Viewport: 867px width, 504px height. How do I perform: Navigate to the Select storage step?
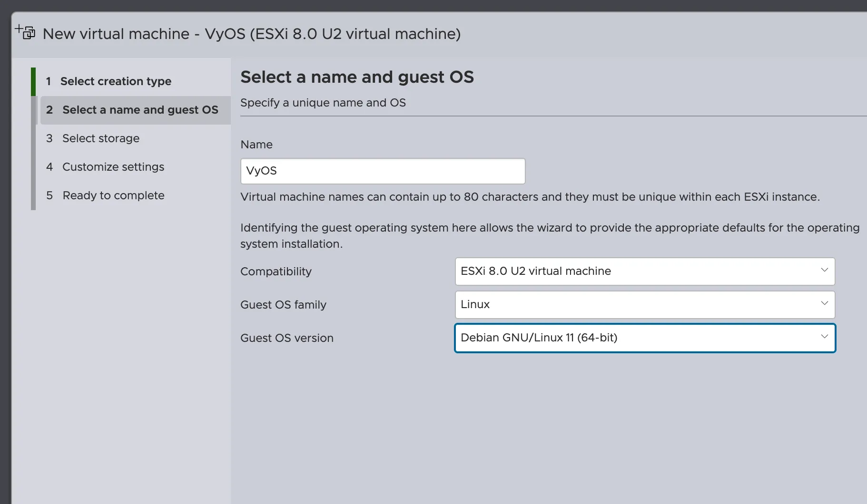[x=100, y=138]
